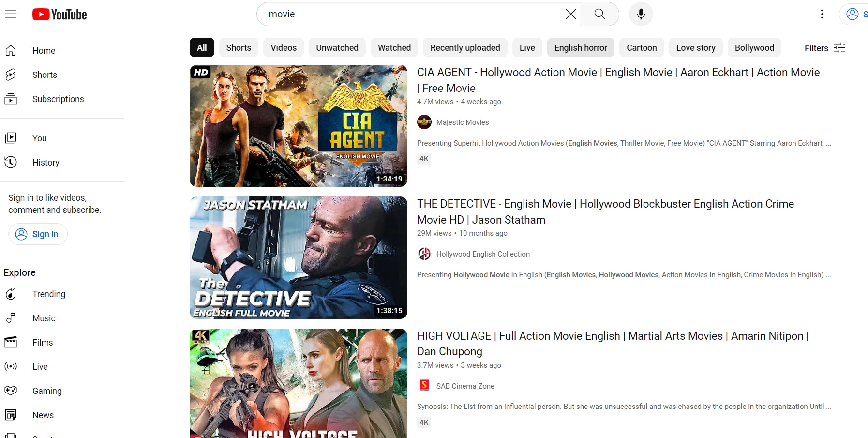Viewport: 868px width, 438px height.
Task: Open HIGH VOLTAGE video title link
Action: point(613,343)
